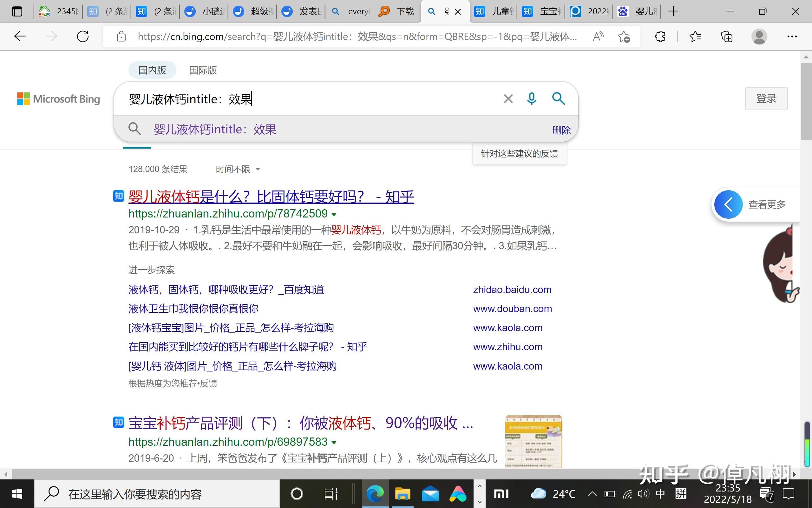Open the colorful triangle app on taskbar
812x508 pixels.
[458, 494]
